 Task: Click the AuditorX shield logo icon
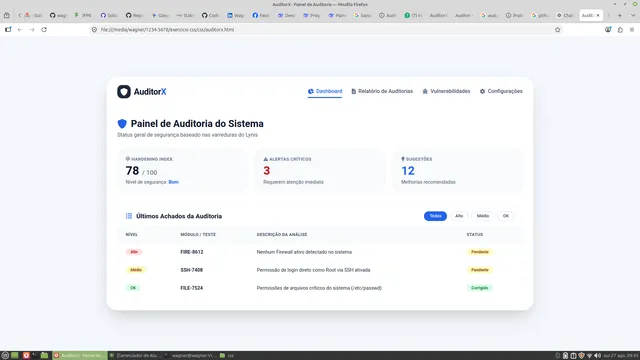point(124,91)
